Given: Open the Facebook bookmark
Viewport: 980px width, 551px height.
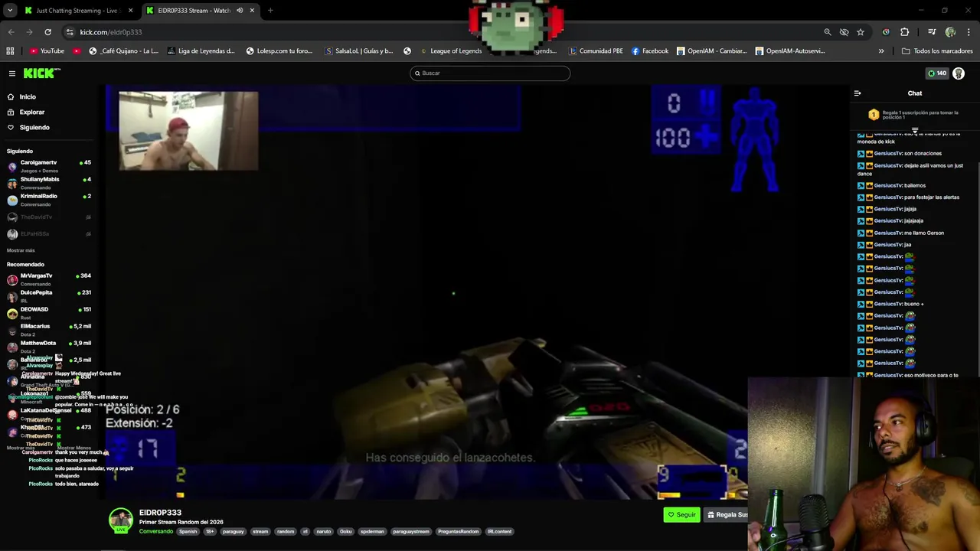Looking at the screenshot, I should (650, 51).
